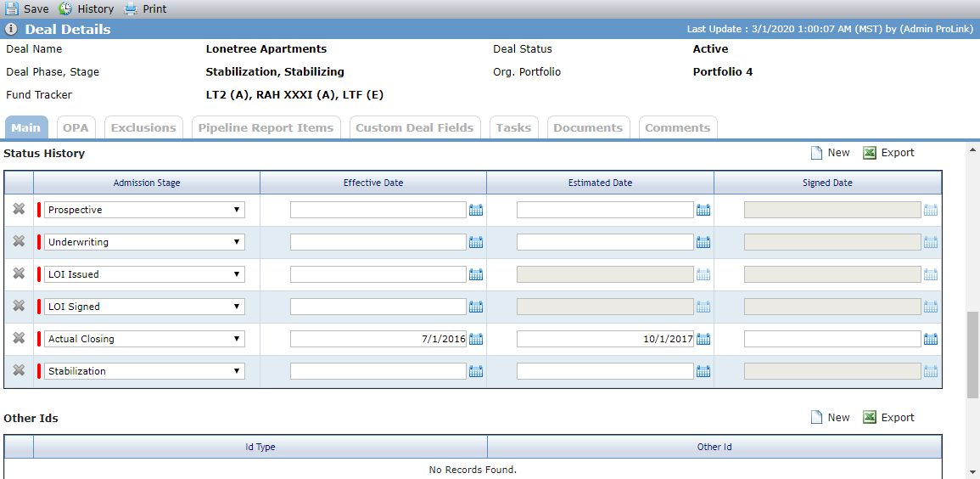The image size is (980, 479).
Task: Click the Save disk icon
Action: [x=12, y=8]
